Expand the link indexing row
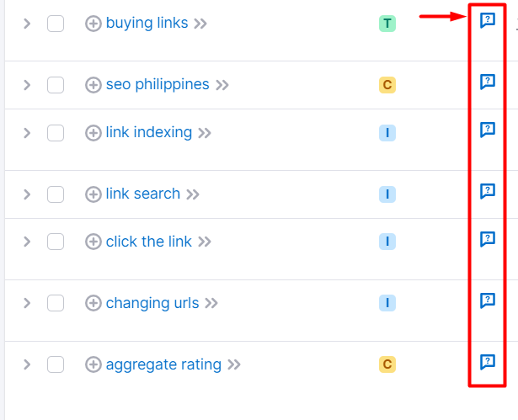Viewport: 518px width, 420px height. [27, 133]
